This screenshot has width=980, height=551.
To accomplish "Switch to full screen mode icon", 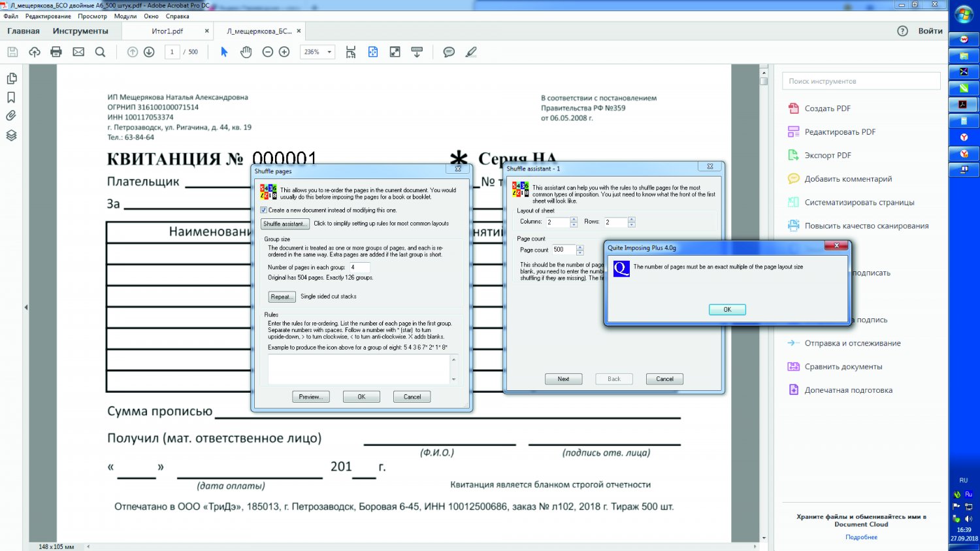I will pyautogui.click(x=395, y=52).
